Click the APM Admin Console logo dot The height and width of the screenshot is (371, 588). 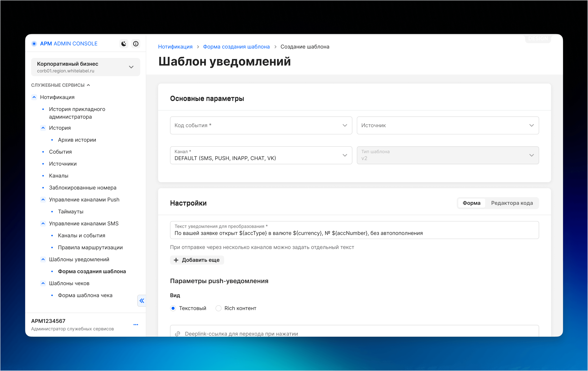tap(34, 44)
